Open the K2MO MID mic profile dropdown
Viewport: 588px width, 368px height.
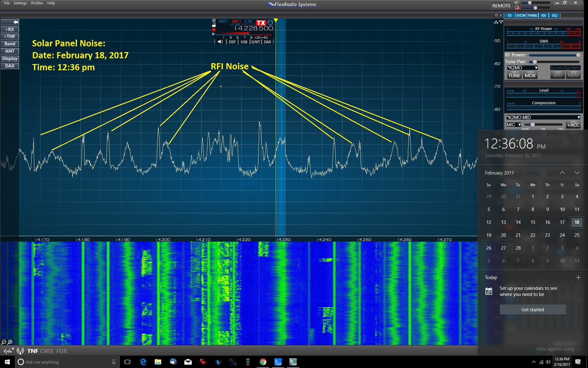pos(543,117)
